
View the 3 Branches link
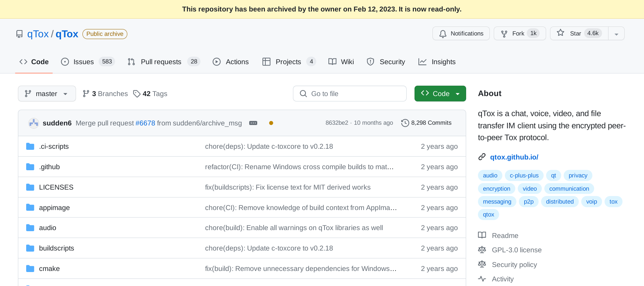pos(105,94)
